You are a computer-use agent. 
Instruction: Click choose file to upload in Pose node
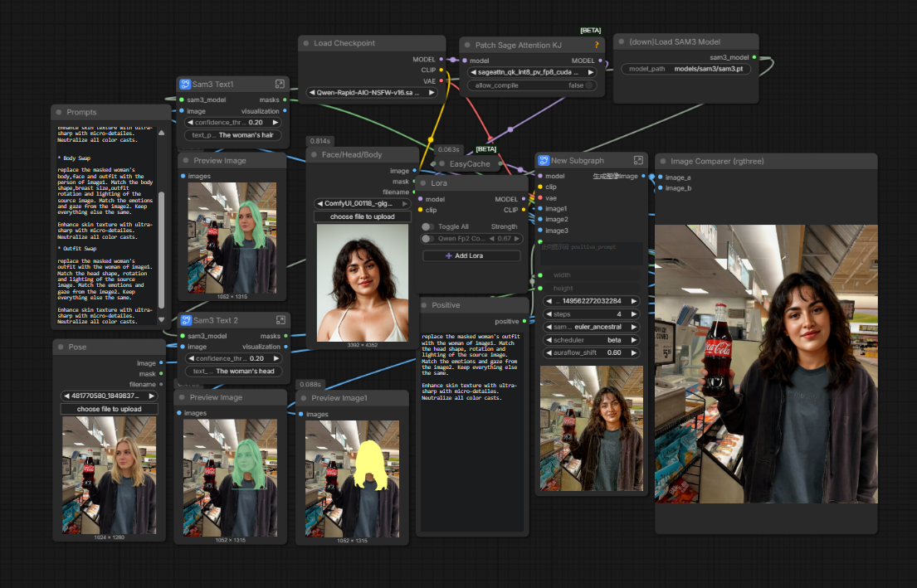coord(109,409)
